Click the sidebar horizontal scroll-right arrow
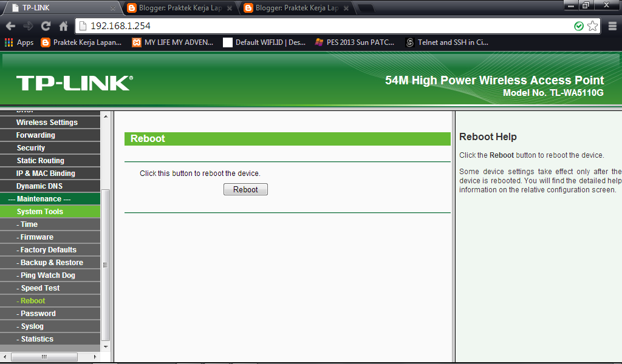The height and width of the screenshot is (364, 622). point(95,357)
